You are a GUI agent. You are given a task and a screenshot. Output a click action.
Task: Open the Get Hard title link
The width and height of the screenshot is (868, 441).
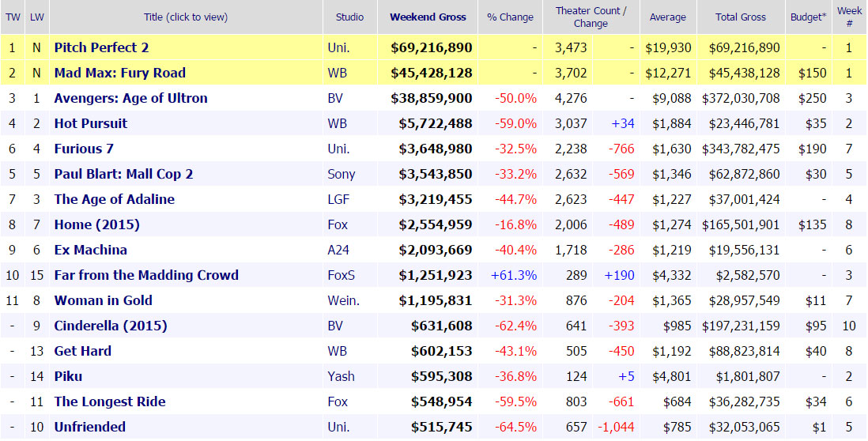click(x=82, y=351)
